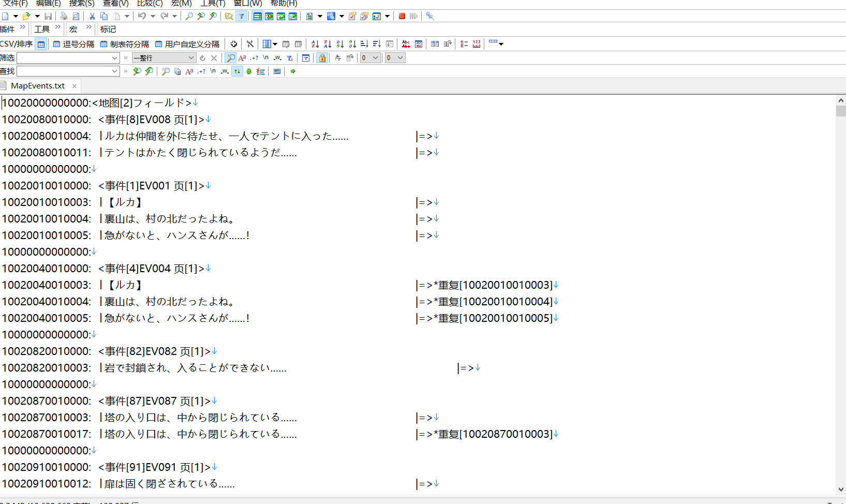Open Find in Files tool
This screenshot has height=504, width=846.
229,16
